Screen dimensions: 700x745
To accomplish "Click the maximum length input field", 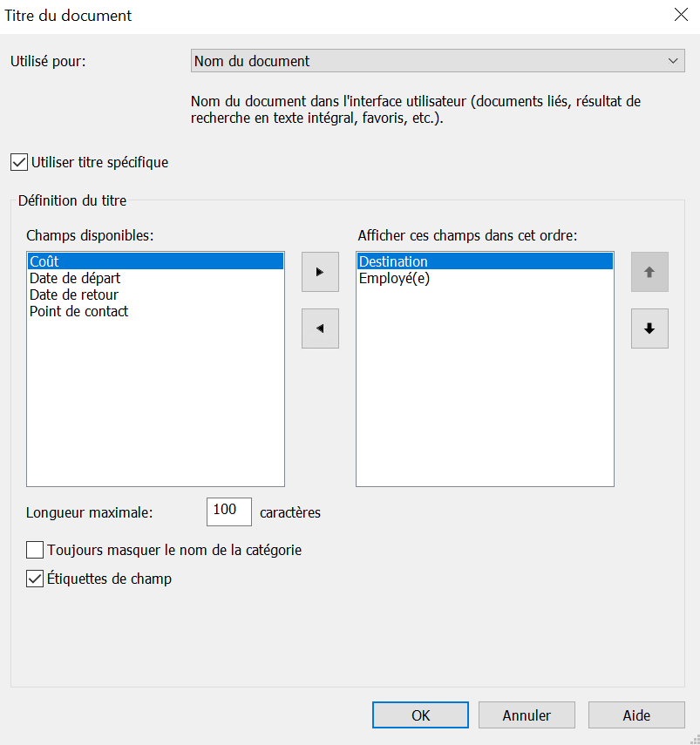I will click(x=228, y=511).
